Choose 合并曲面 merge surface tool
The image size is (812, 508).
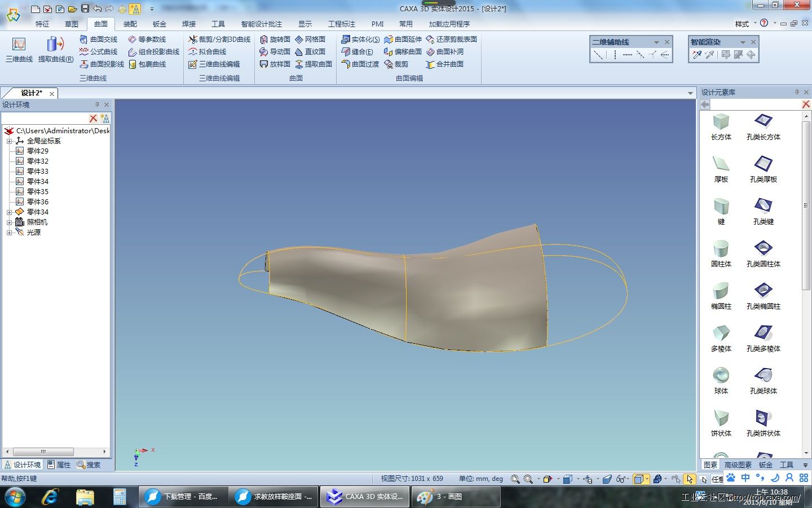tap(444, 64)
